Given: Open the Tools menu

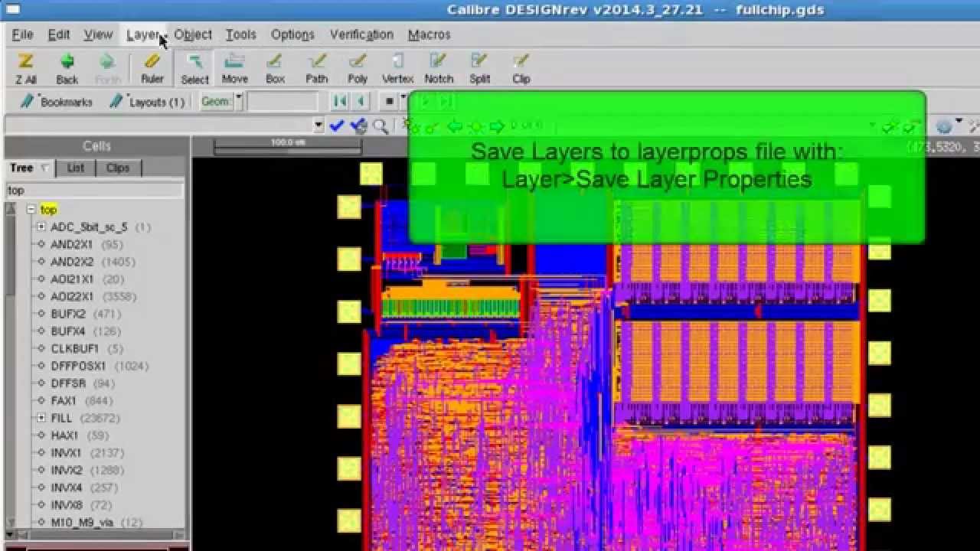Looking at the screenshot, I should coord(240,34).
